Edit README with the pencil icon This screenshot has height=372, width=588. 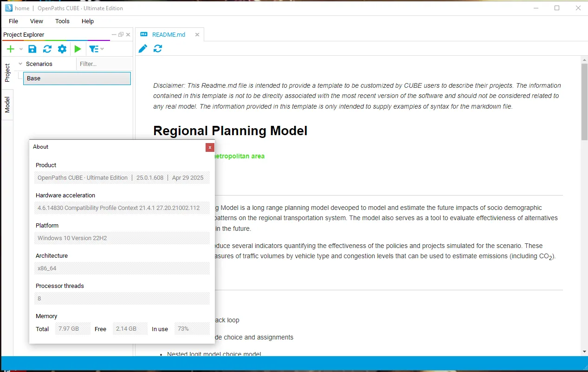click(x=143, y=49)
